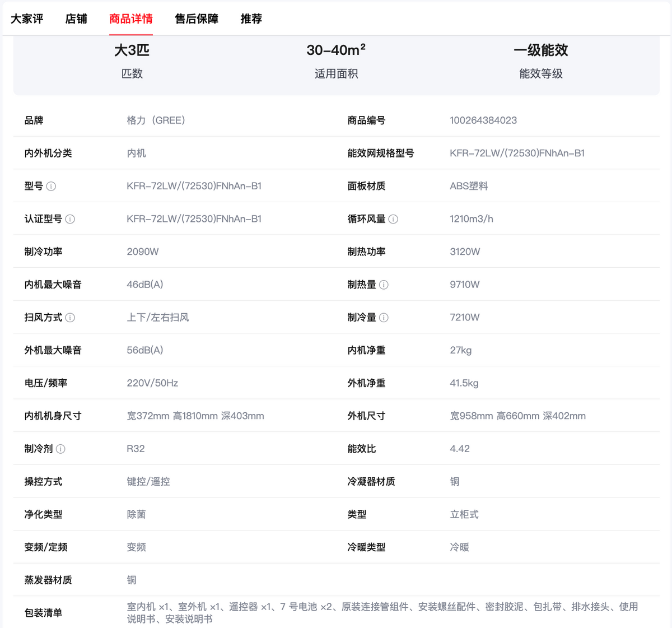Click the 品牌 label
This screenshot has height=628, width=672.
(x=34, y=120)
